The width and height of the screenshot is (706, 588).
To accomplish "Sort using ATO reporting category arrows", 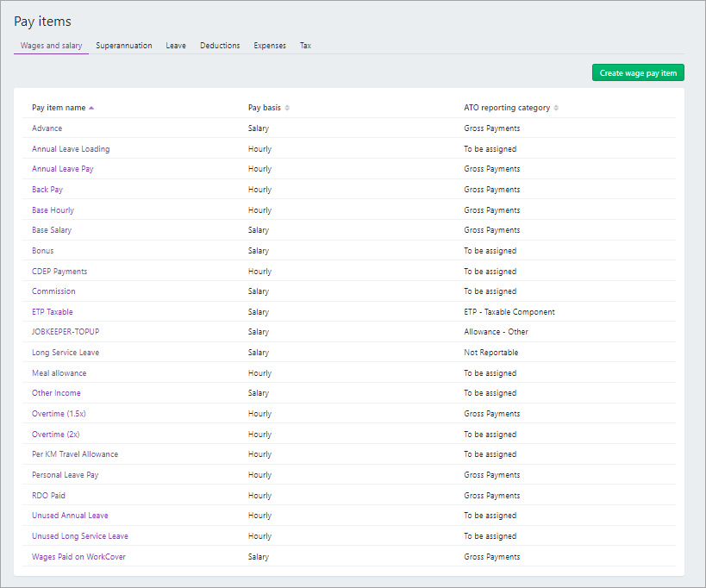I will (x=556, y=108).
